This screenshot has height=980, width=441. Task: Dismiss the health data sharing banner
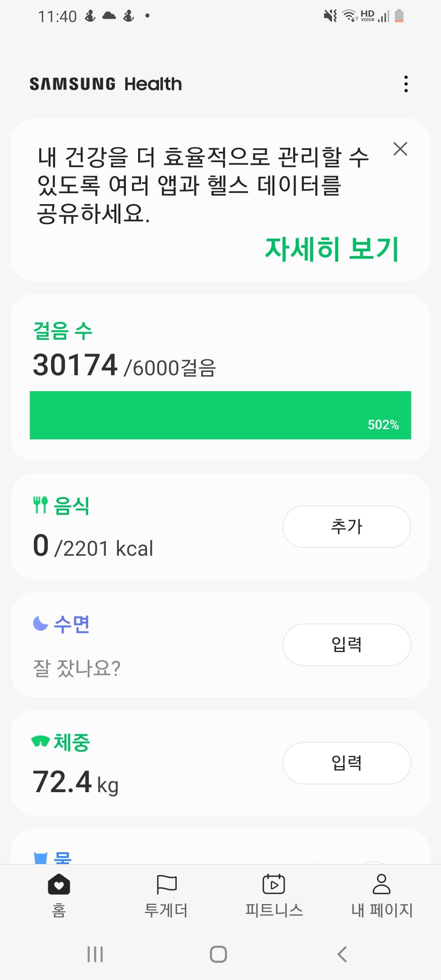tap(400, 149)
